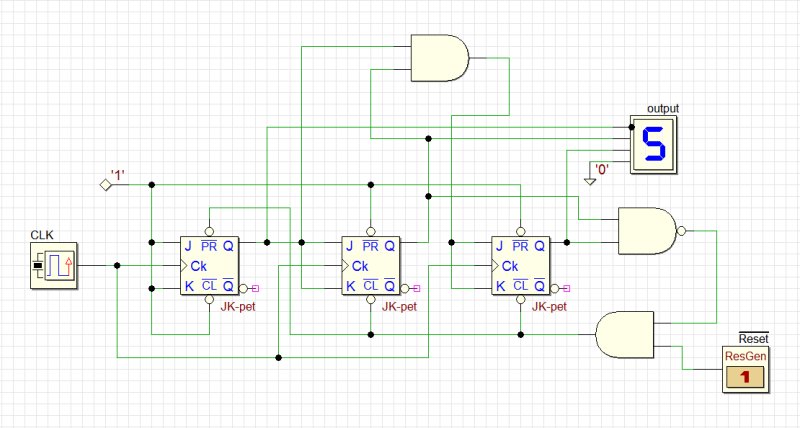Click the first flip-flop's Q-bar output pin

[243, 289]
